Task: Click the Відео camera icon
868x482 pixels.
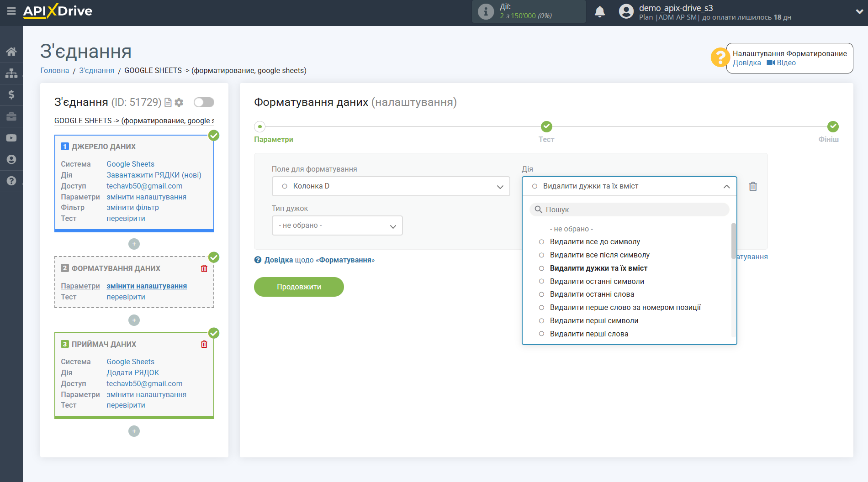Action: point(771,63)
